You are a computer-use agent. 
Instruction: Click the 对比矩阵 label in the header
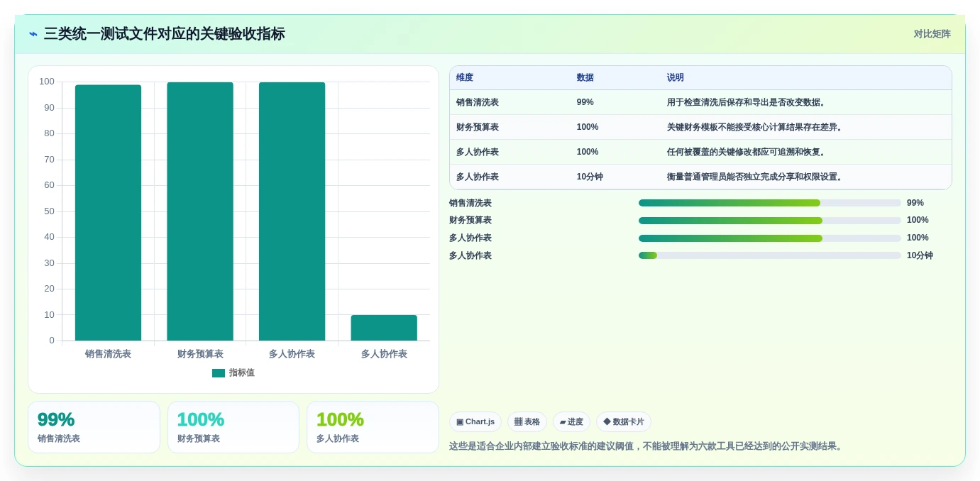[x=932, y=34]
